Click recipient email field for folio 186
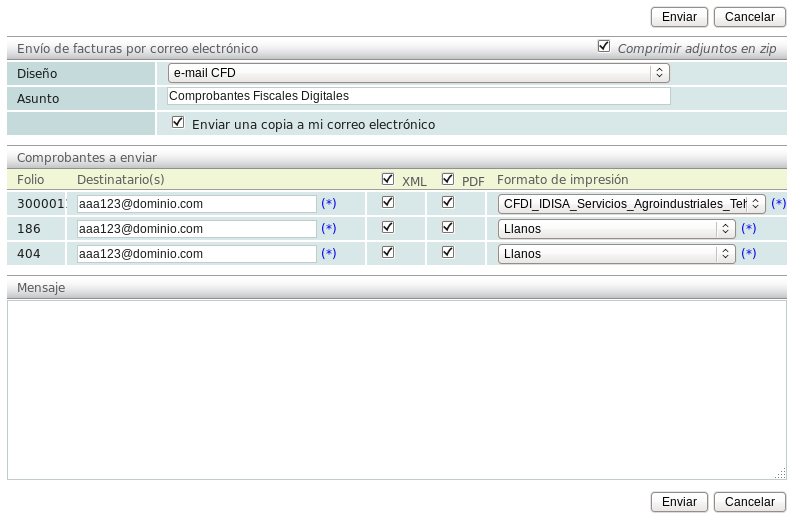796x521 pixels. click(197, 229)
